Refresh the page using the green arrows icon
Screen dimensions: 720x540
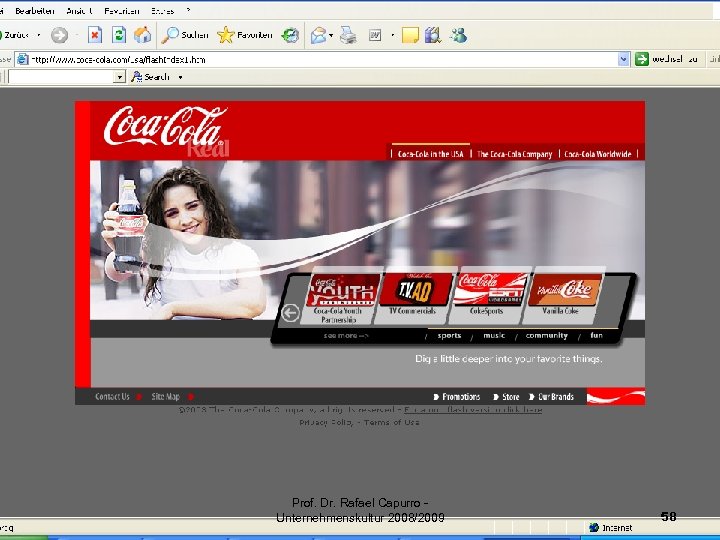click(119, 35)
